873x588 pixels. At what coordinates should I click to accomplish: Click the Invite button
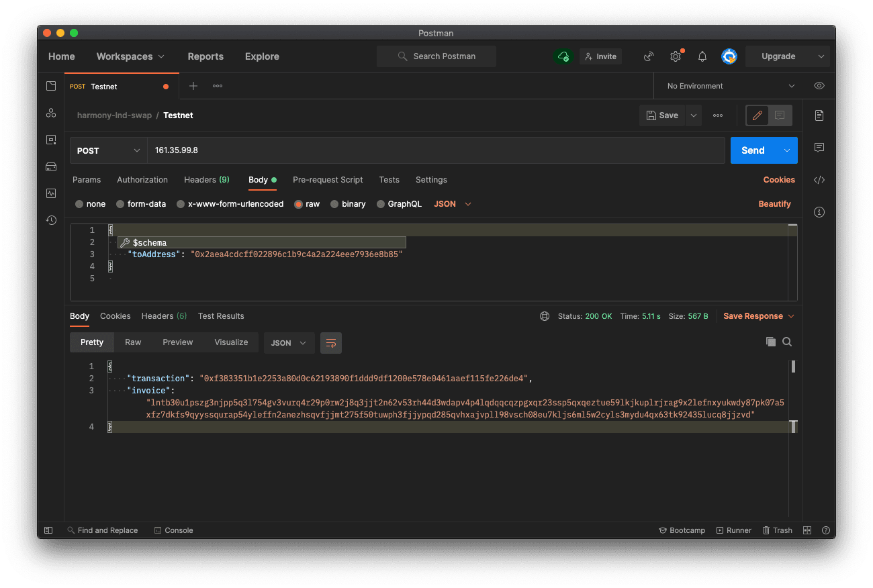tap(600, 56)
